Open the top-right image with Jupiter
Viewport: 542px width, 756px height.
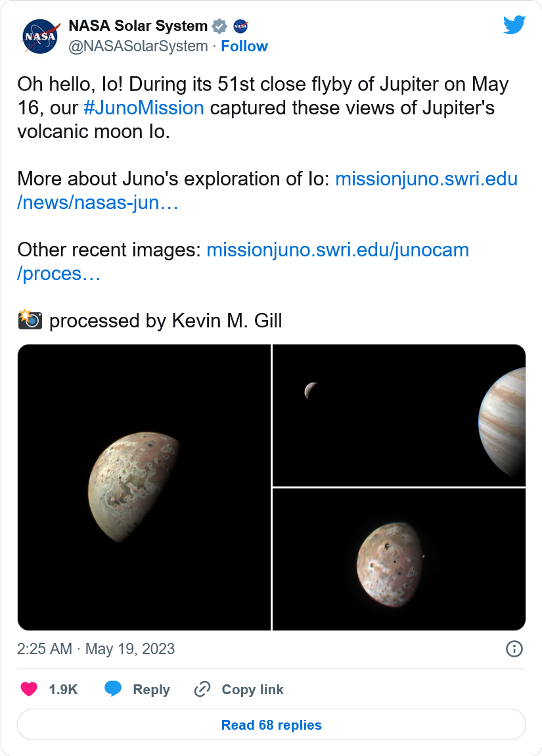(x=399, y=415)
